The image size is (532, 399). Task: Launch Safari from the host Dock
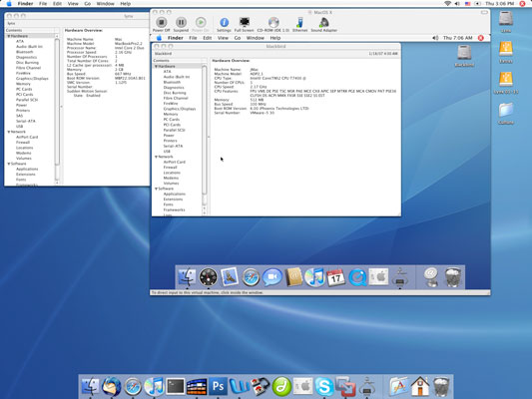pyautogui.click(x=133, y=386)
